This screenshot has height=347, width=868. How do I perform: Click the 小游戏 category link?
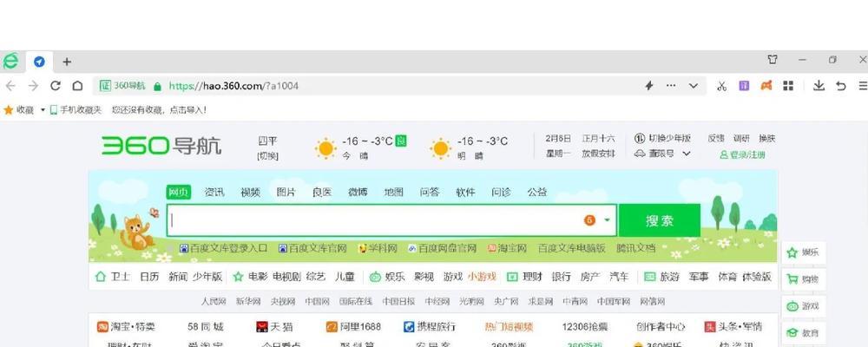click(481, 277)
